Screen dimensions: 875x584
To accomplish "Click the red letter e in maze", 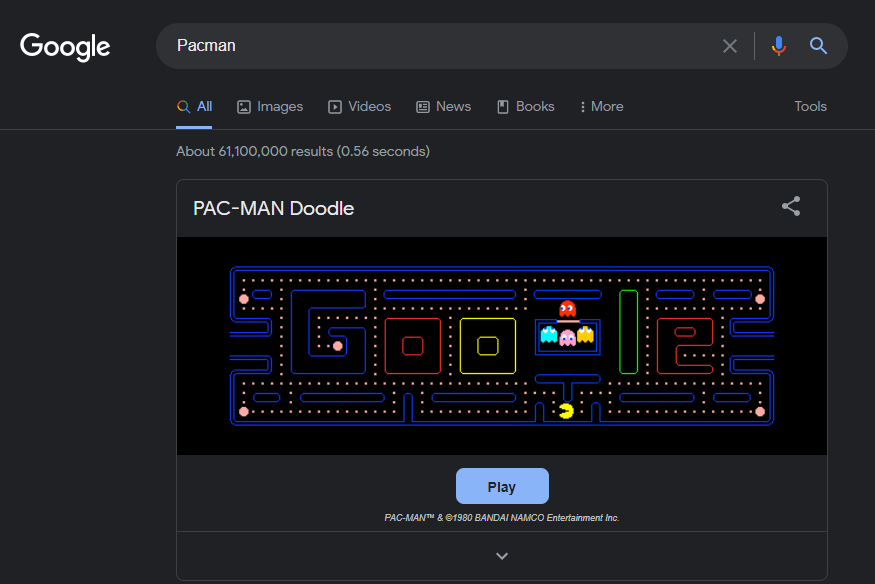I will [685, 346].
